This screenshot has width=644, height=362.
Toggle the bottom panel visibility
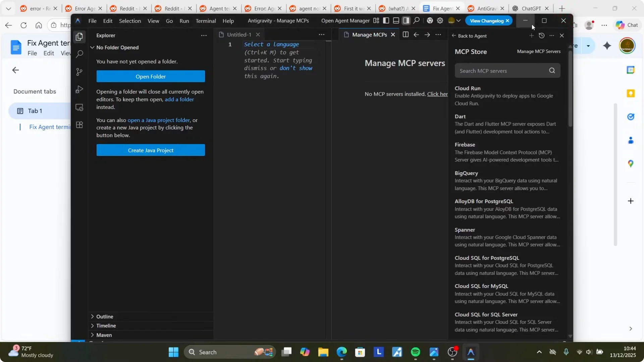(396, 21)
